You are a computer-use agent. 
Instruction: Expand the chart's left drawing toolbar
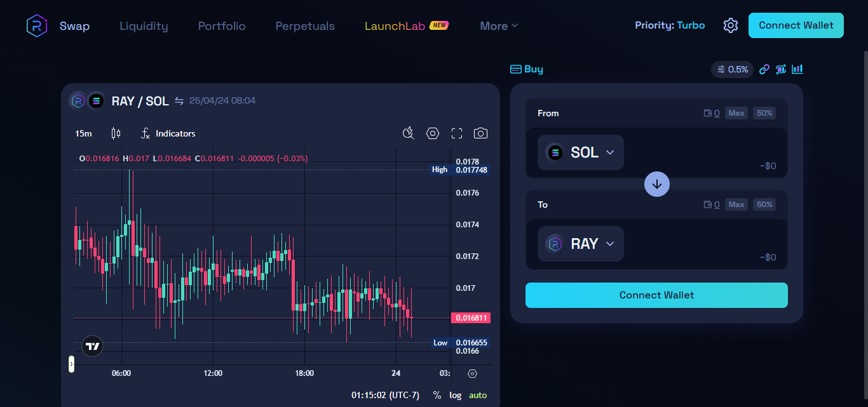tap(71, 364)
